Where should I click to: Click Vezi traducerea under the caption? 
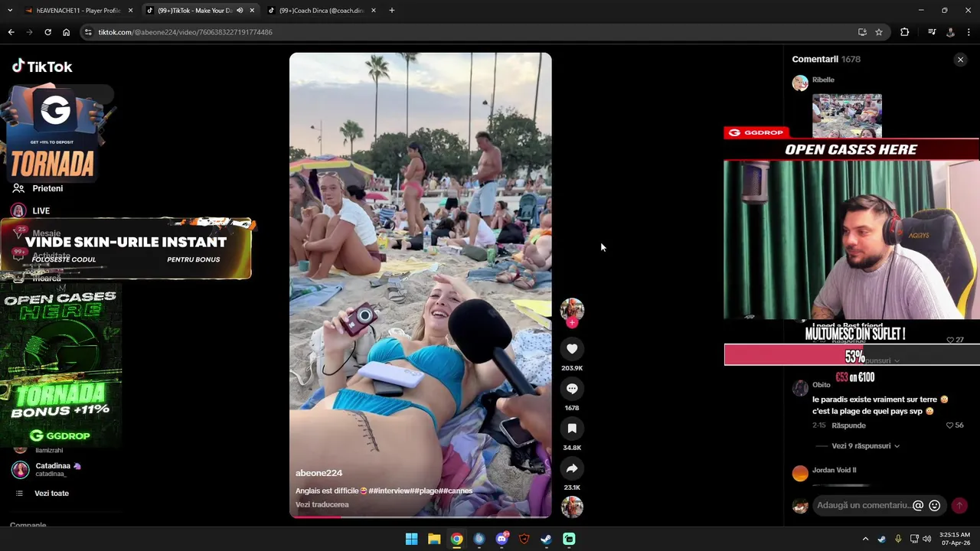coord(322,505)
